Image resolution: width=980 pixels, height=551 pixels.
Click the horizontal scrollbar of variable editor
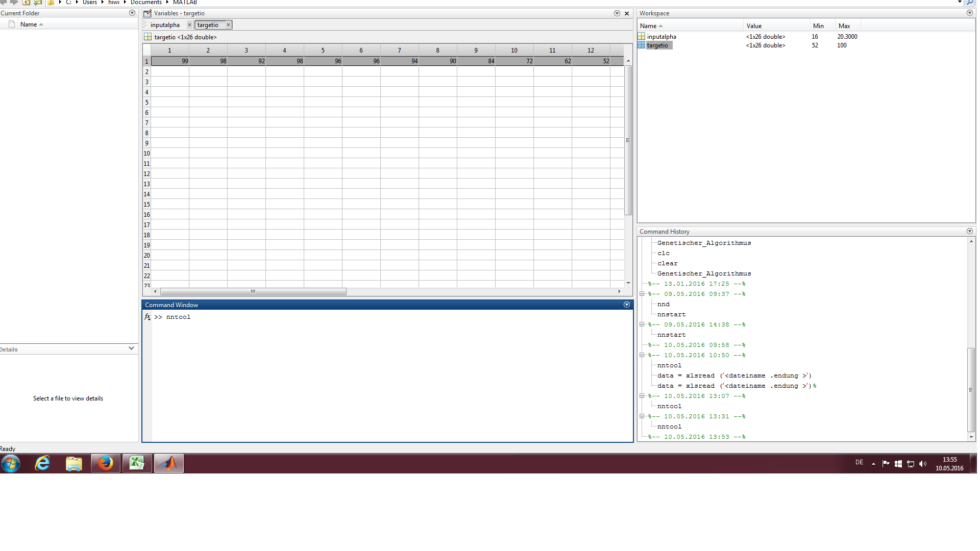[253, 292]
